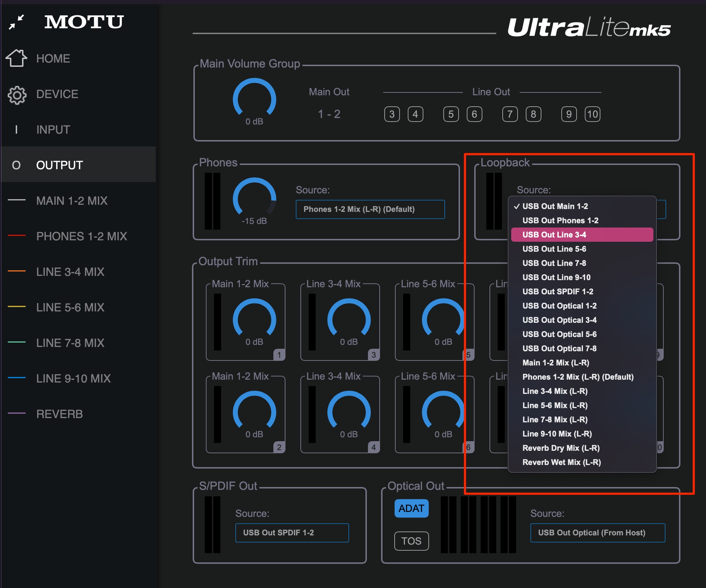Click the collapse window arrows icon
706x588 pixels.
(x=16, y=22)
